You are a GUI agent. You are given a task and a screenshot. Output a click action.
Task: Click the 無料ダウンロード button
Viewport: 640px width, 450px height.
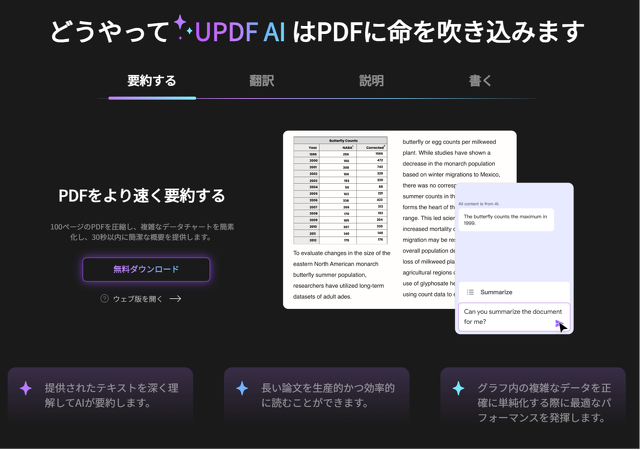146,270
